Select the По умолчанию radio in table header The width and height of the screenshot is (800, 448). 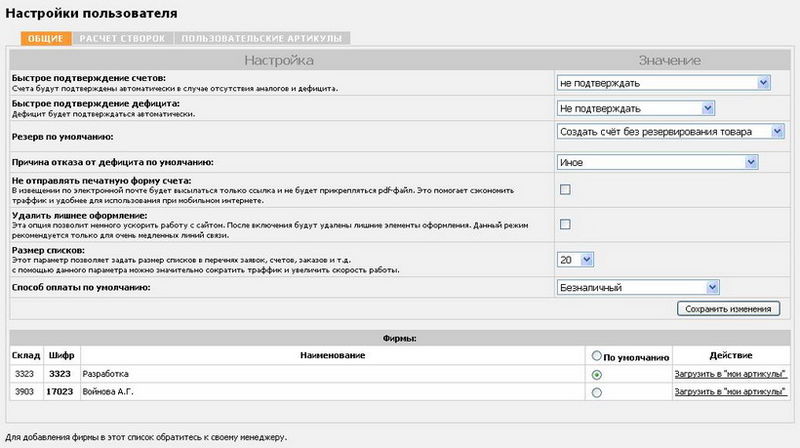597,356
